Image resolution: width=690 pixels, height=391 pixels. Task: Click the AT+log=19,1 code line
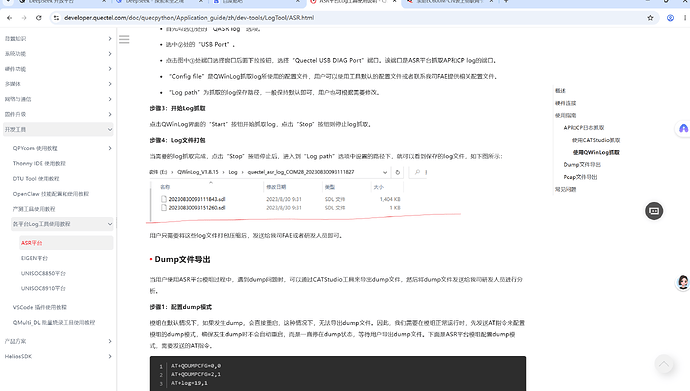[x=189, y=383]
